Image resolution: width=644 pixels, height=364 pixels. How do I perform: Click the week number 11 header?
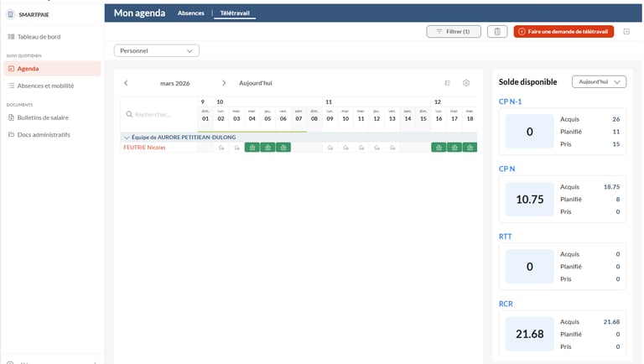click(329, 101)
